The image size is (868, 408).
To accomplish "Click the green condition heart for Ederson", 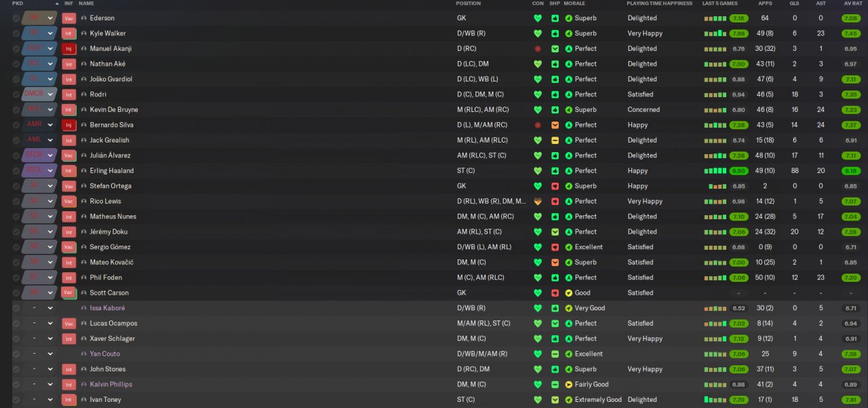I will point(538,18).
